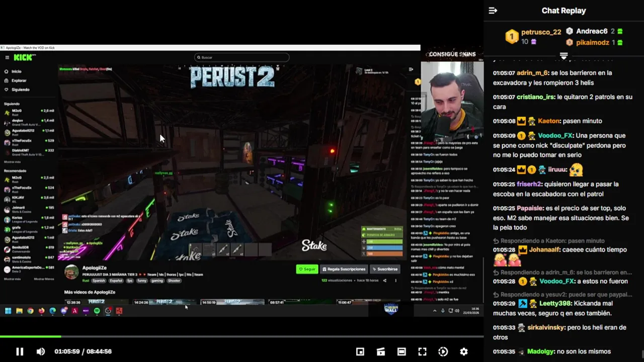Collapse the Chat Replay panel
Image resolution: width=644 pixels, height=362 pixels.
click(493, 11)
